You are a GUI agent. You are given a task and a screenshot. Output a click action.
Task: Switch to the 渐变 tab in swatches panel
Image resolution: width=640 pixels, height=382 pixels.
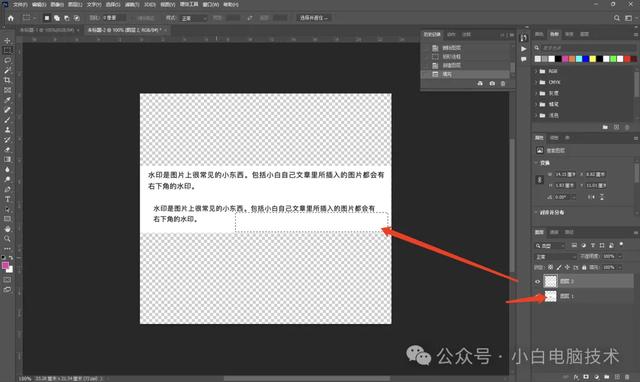[x=569, y=34]
